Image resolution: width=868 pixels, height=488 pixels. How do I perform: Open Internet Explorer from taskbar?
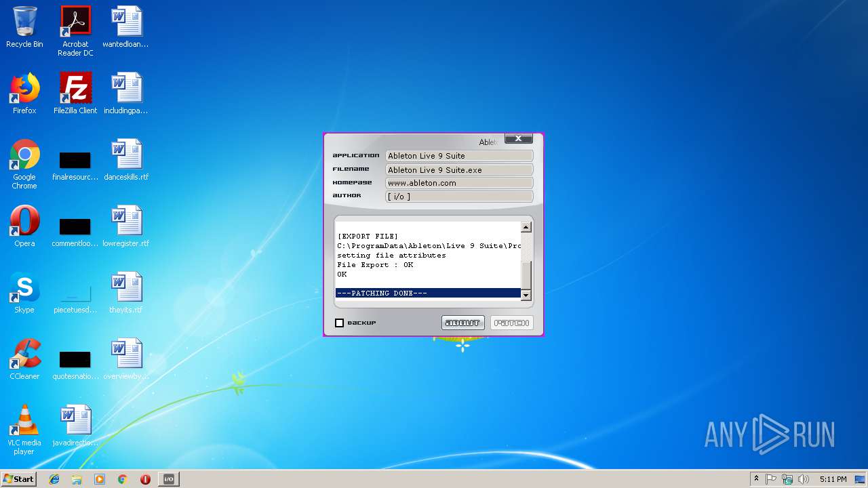54,479
